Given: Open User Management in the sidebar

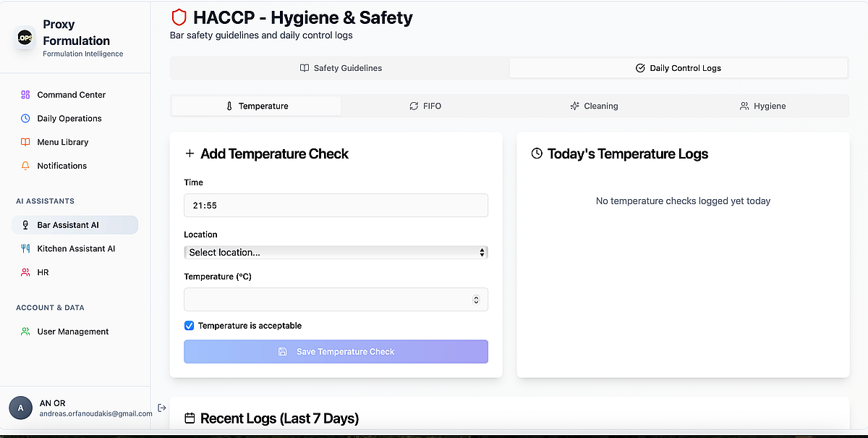Looking at the screenshot, I should click(72, 332).
